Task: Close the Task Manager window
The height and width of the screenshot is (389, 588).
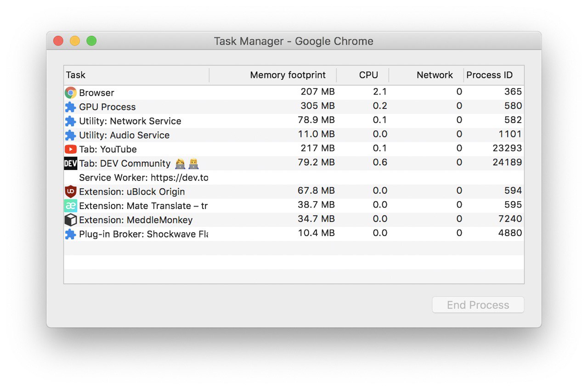Action: click(x=58, y=41)
